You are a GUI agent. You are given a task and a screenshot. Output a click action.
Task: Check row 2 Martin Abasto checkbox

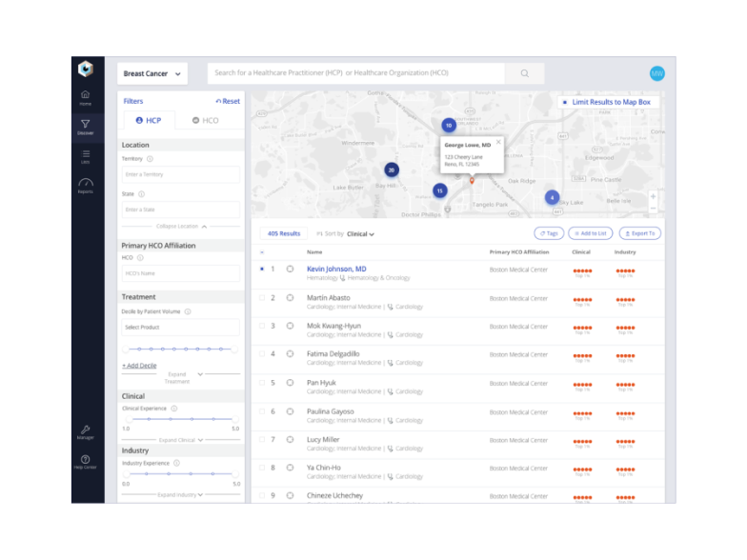tap(262, 297)
